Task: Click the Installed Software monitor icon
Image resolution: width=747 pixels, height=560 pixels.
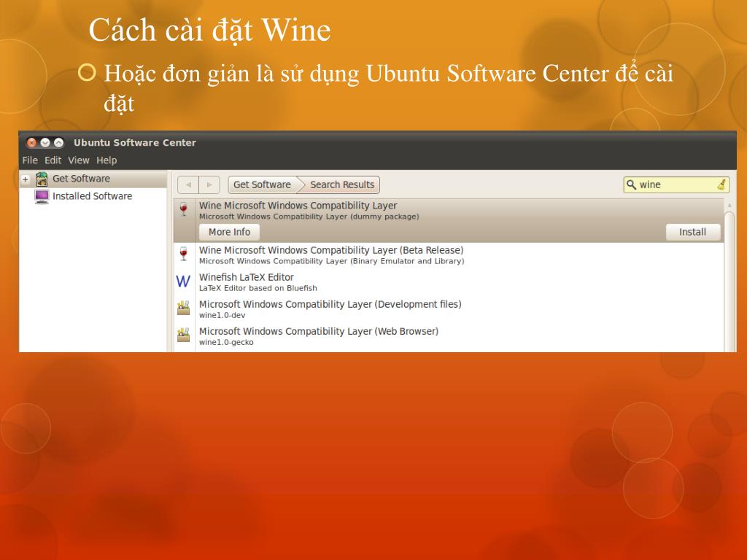Action: coord(42,196)
